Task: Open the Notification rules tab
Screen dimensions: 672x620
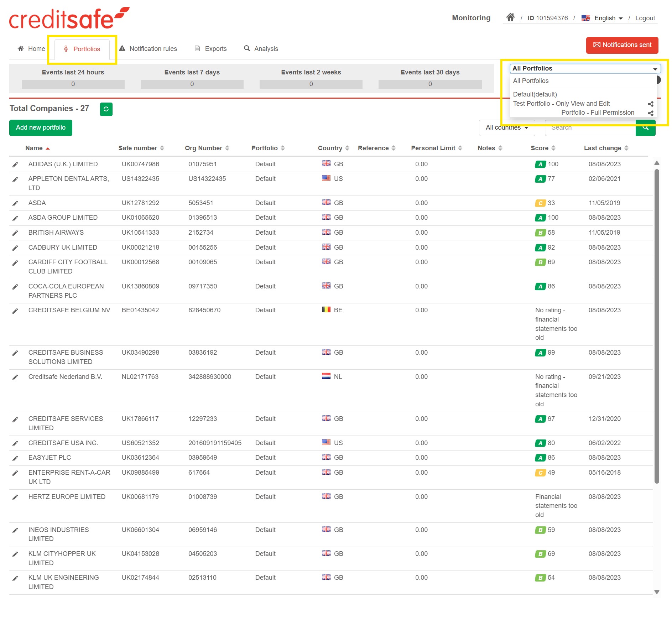Action: 148,49
